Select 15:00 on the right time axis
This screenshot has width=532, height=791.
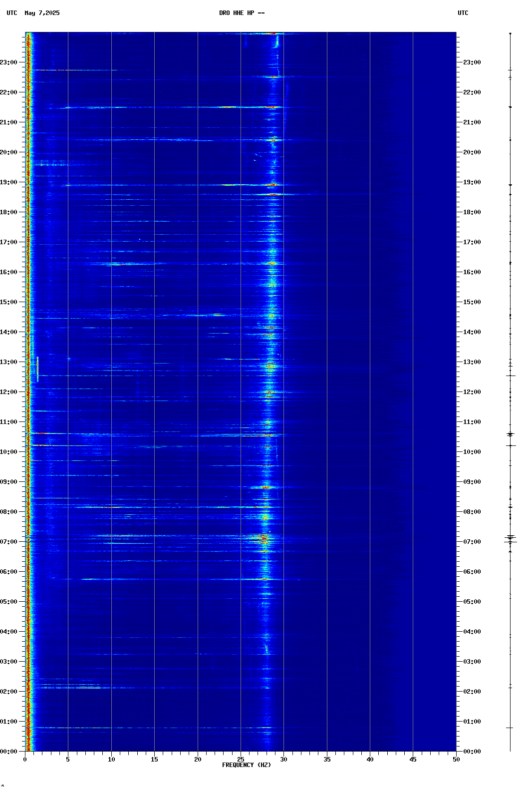pos(472,302)
